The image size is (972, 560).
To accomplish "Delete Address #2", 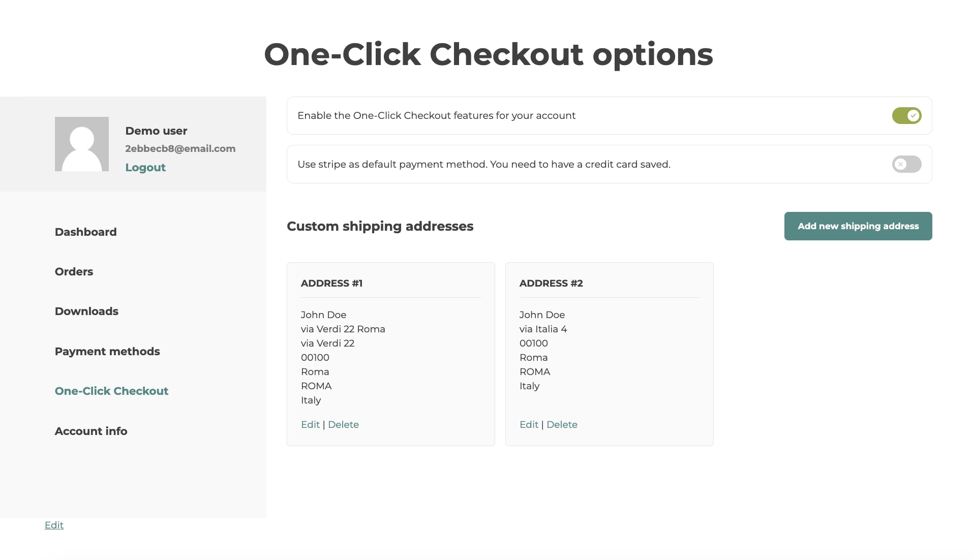I will tap(562, 425).
